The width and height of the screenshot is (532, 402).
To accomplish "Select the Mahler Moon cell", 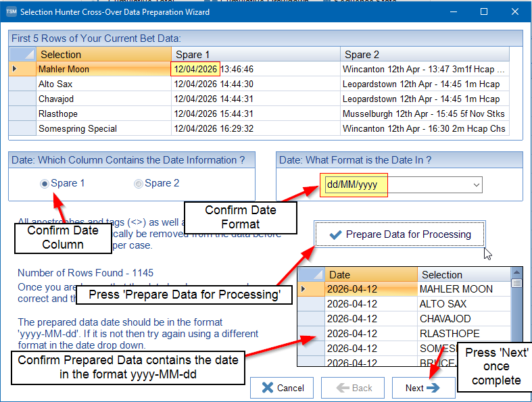I will pos(103,69).
